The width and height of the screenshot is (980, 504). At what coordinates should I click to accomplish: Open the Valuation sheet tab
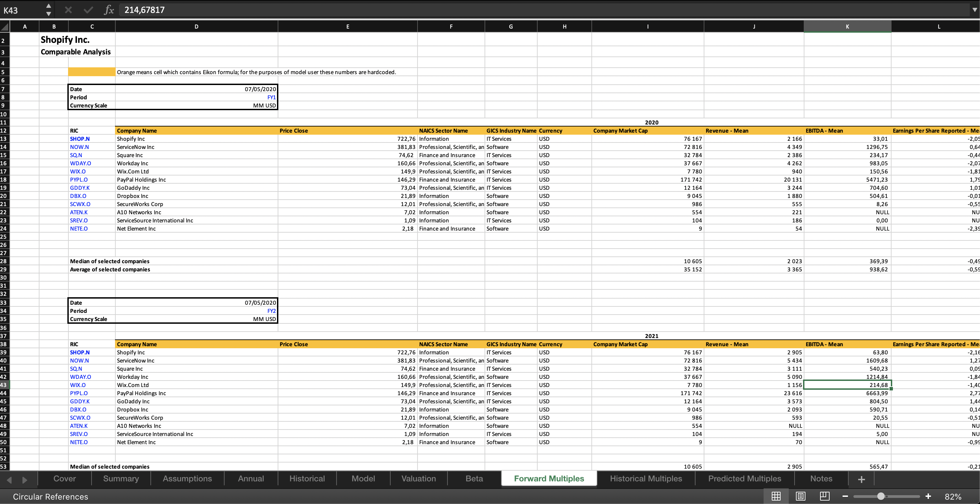click(x=419, y=478)
